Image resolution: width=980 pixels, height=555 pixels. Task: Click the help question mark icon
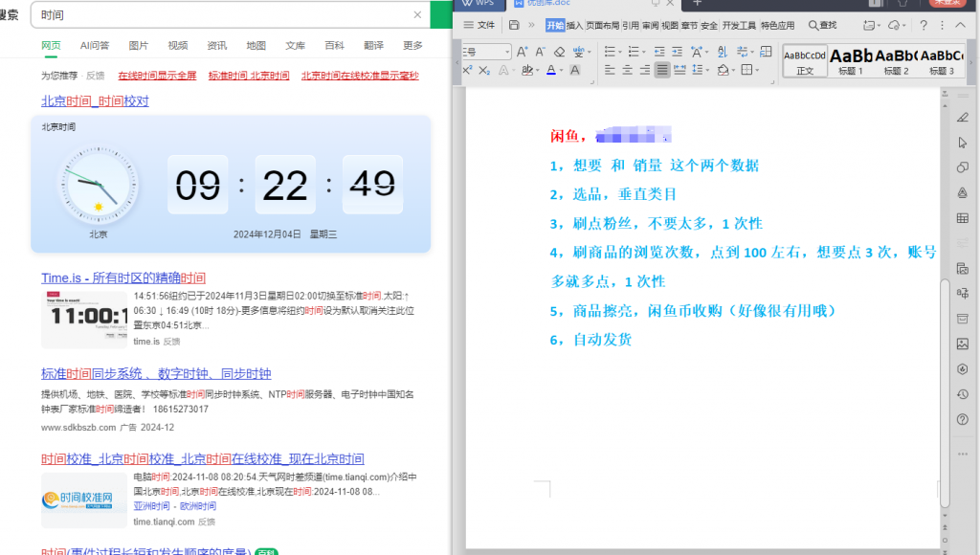click(924, 25)
